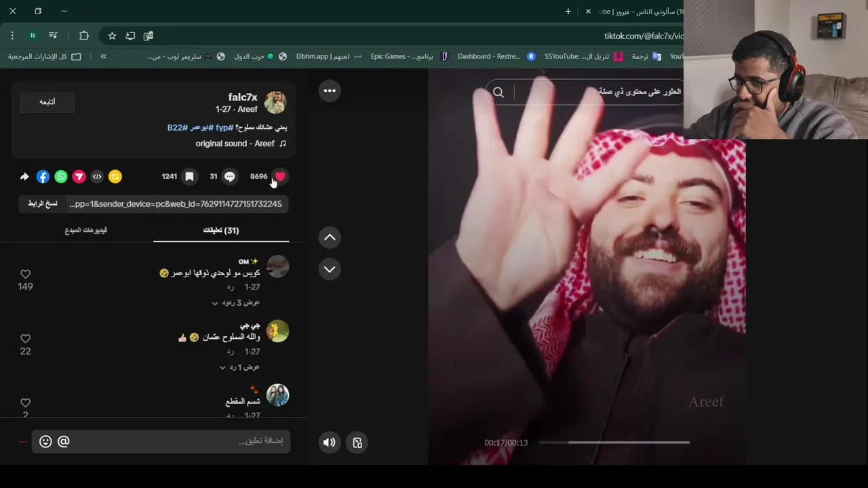The width and height of the screenshot is (868, 488).
Task: Click the share link URL text field
Action: pyautogui.click(x=176, y=203)
